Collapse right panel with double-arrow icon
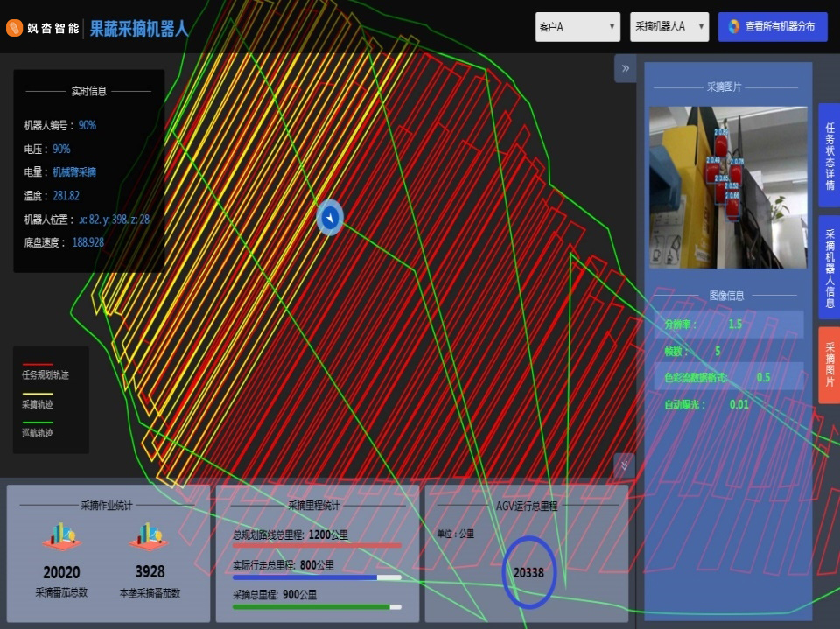Viewport: 840px width, 629px height. point(625,68)
